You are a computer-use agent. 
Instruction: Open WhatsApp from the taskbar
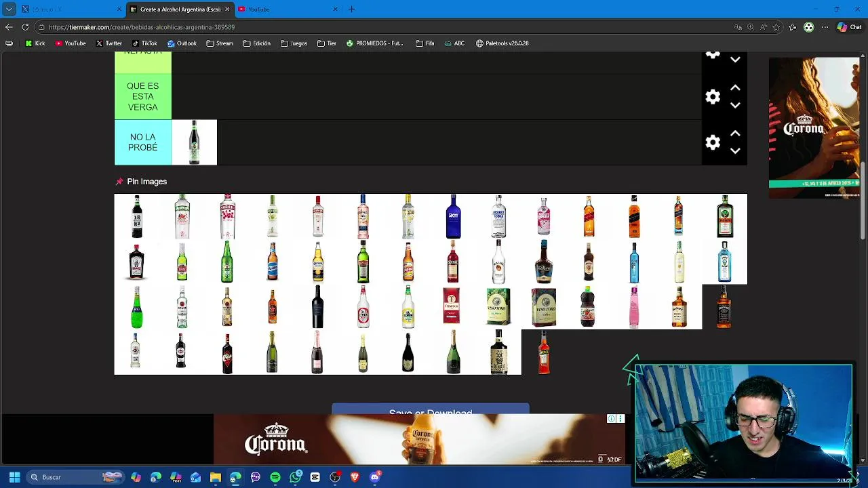295,477
